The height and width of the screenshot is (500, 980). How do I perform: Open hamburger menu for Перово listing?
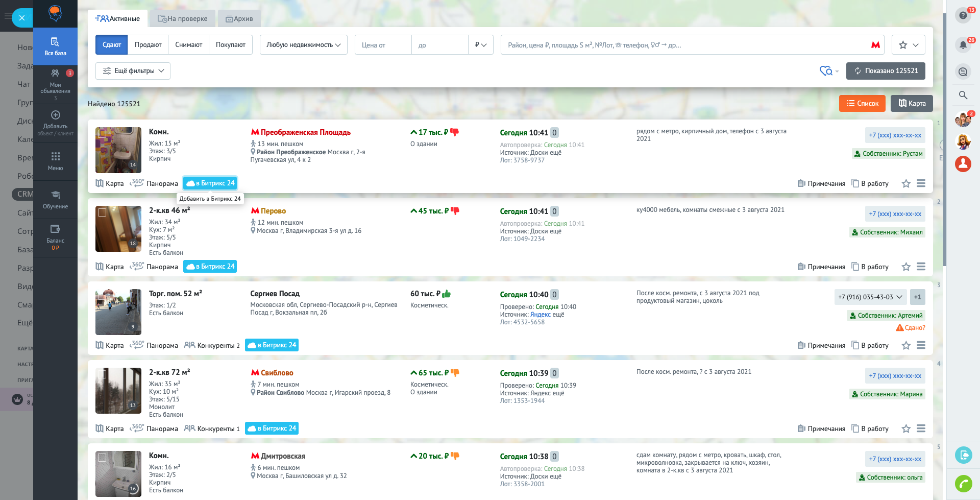[921, 267]
